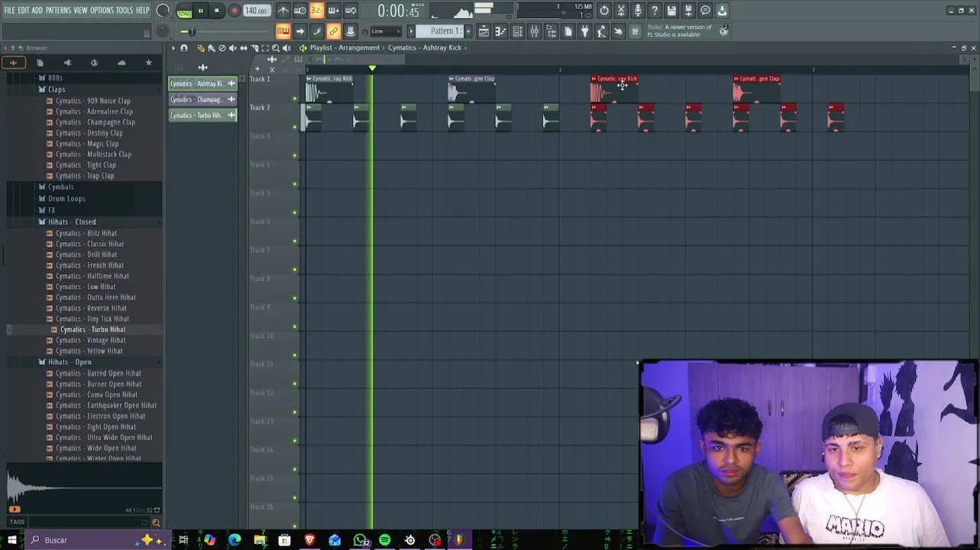Click the one-click audio recording microphone icon

pos(638,11)
